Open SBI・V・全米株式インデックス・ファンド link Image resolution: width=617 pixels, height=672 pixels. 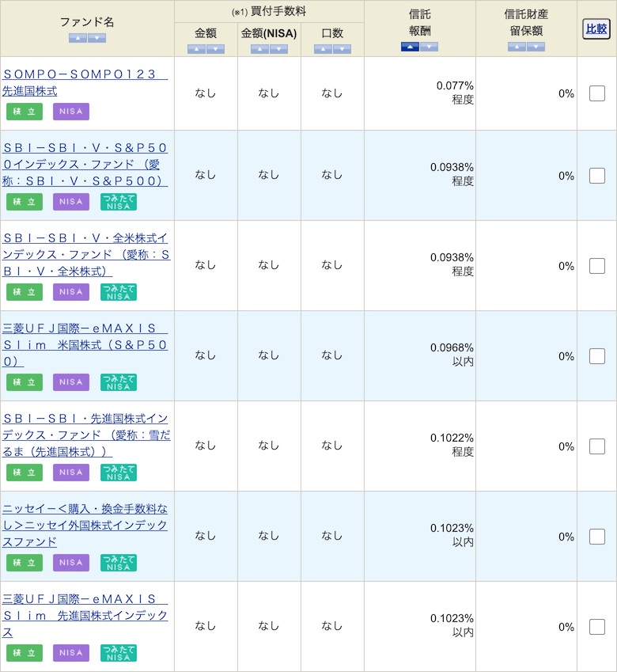[86, 255]
